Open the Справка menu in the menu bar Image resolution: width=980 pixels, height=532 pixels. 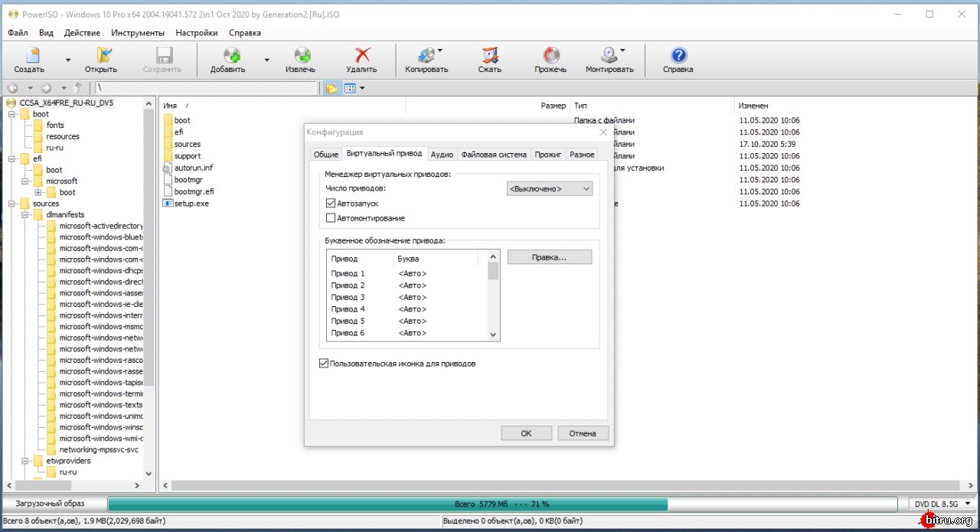[245, 33]
